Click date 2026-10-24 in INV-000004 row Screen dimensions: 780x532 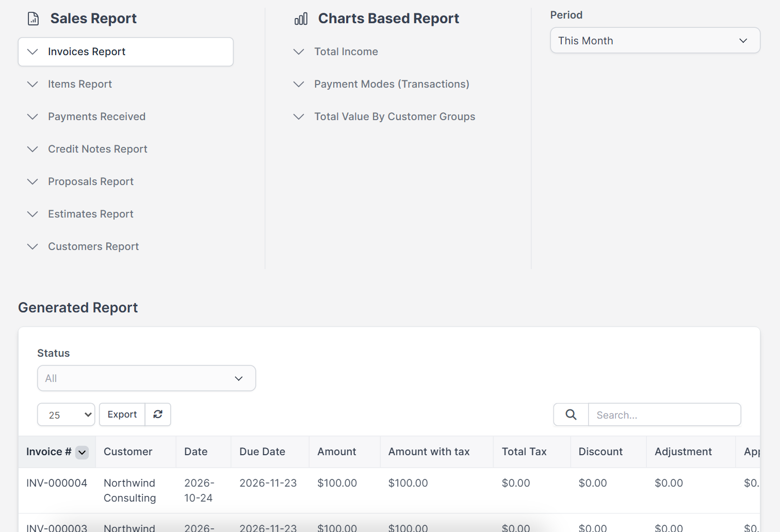pyautogui.click(x=199, y=490)
